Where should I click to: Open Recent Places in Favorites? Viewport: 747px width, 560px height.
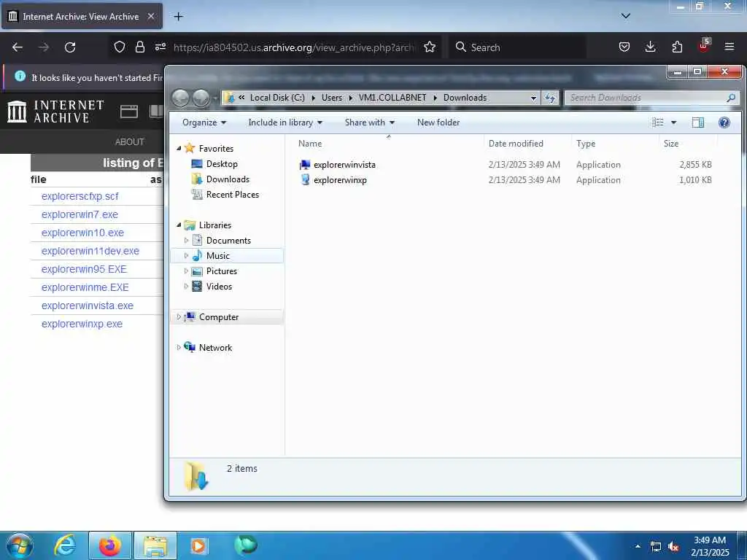click(225, 194)
